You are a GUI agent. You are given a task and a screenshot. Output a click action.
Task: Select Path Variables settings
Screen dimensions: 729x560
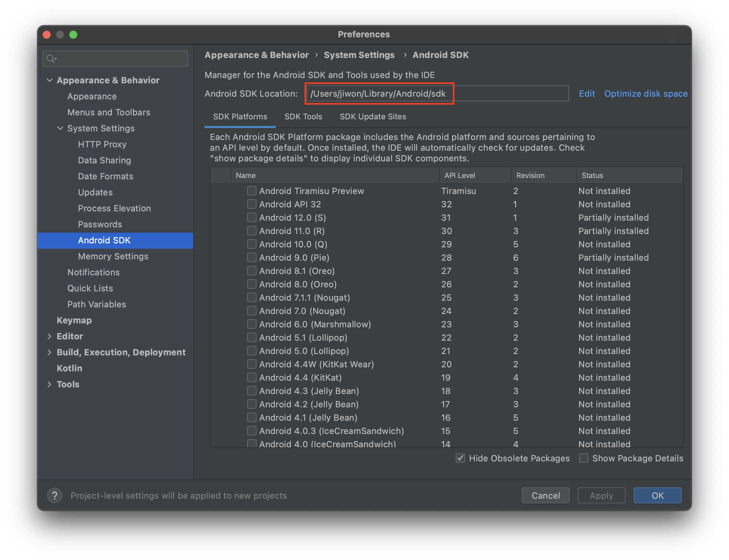[x=96, y=304]
